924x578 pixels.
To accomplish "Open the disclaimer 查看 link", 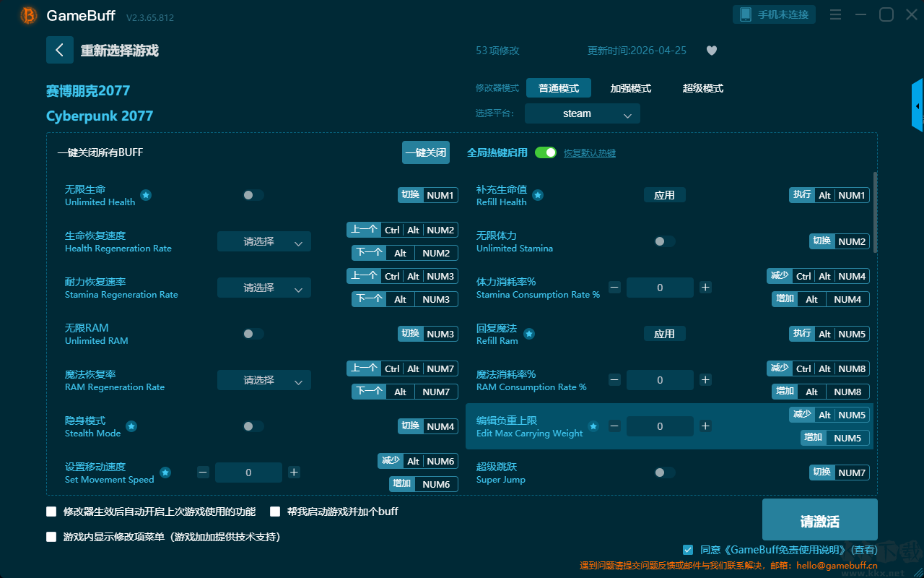I will [866, 550].
